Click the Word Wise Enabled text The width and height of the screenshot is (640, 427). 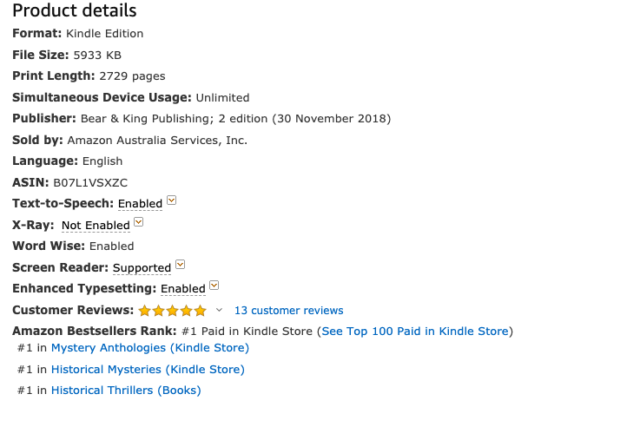111,246
